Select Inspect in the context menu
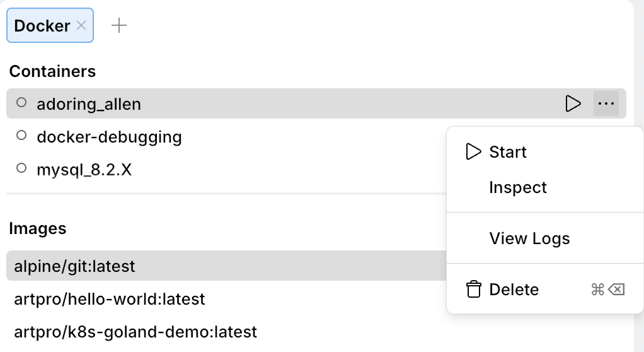 pos(517,187)
